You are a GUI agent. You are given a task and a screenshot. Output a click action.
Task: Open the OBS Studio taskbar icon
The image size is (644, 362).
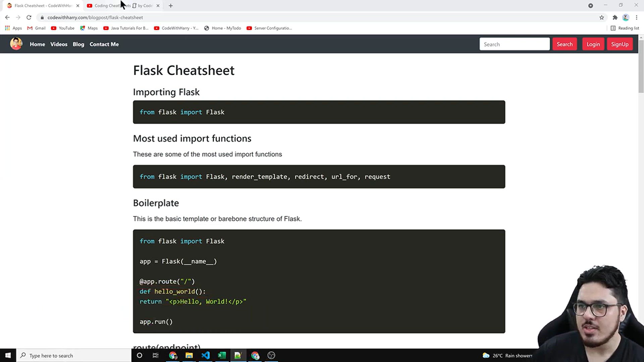pyautogui.click(x=271, y=355)
